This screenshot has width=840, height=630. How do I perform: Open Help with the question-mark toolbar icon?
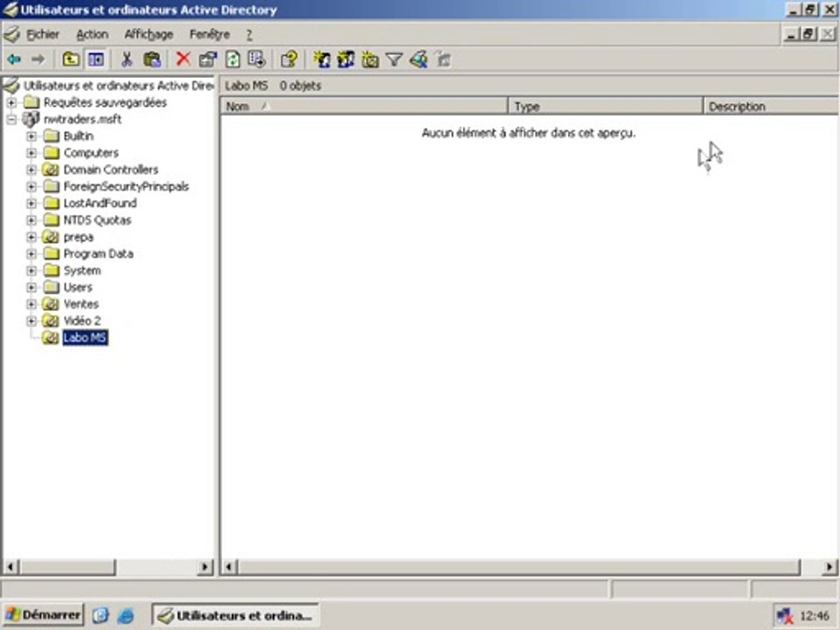pyautogui.click(x=290, y=59)
